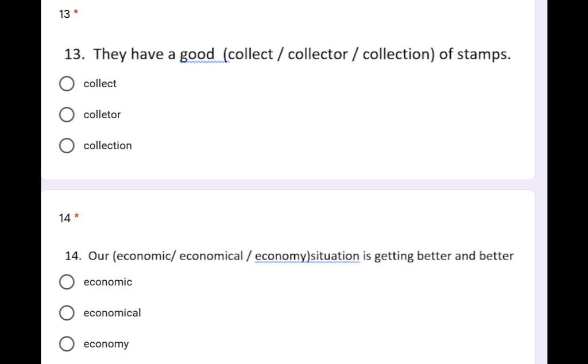
Task: Click the question 14 situation sentence
Action: pyautogui.click(x=289, y=256)
